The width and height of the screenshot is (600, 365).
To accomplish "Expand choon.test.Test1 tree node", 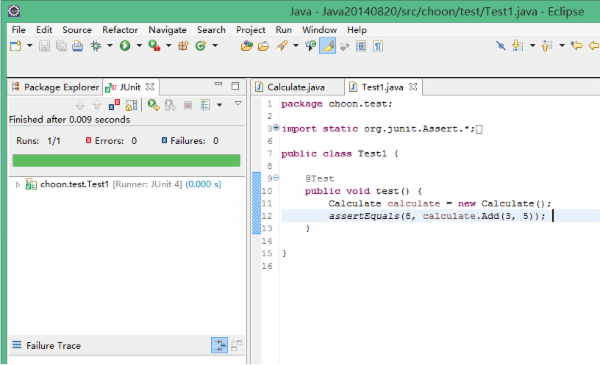I will click(x=18, y=184).
